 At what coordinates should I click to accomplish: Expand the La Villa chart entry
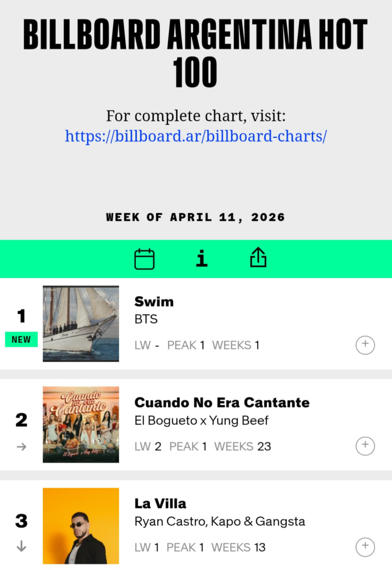[x=365, y=547]
